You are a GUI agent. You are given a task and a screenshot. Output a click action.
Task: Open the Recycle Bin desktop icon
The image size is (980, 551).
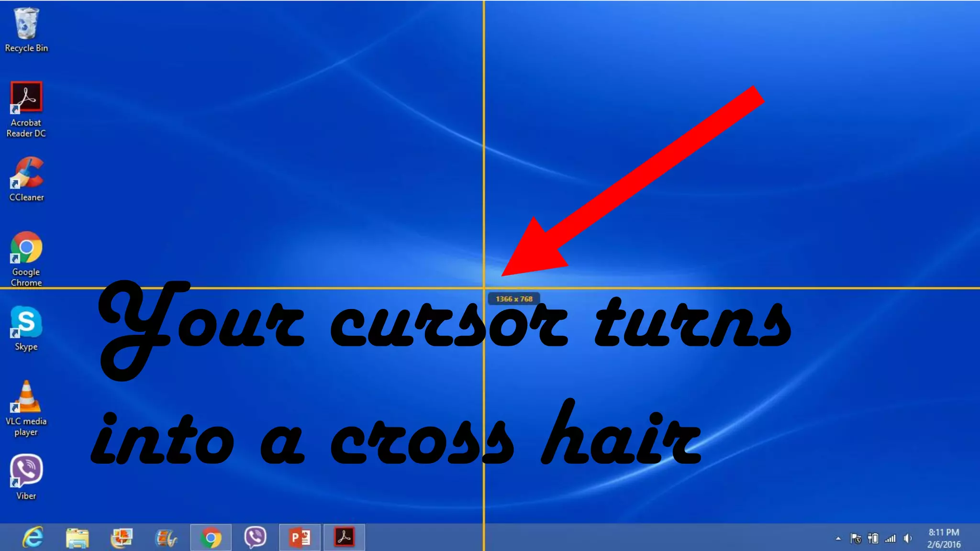pos(26,30)
